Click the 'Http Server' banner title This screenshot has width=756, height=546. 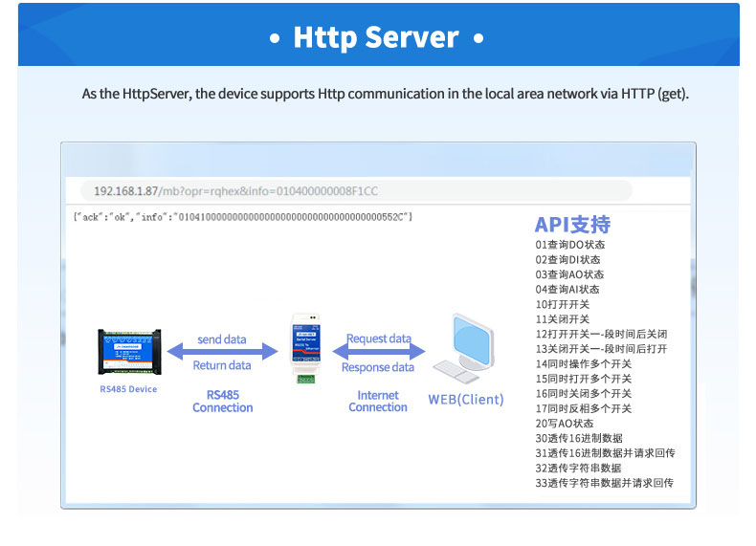click(377, 37)
